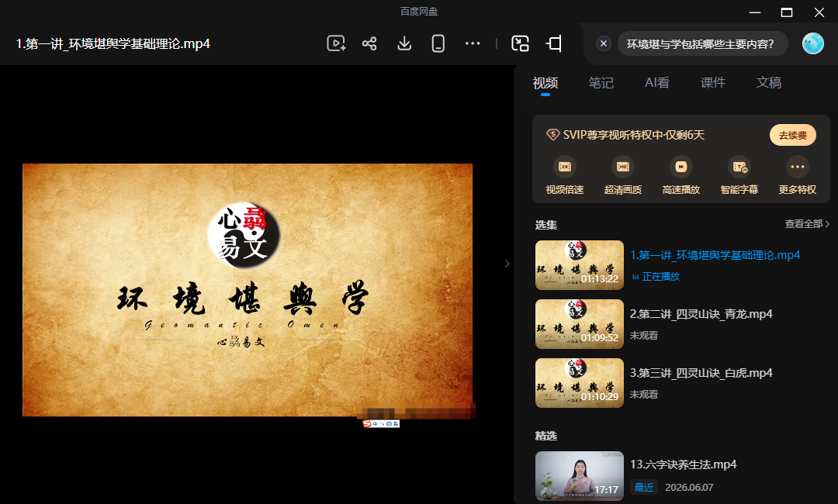Open 2.第二讲_四灵山诀_青龙.mp4 thumbnail
Viewport: 838px width, 504px height.
pos(580,324)
